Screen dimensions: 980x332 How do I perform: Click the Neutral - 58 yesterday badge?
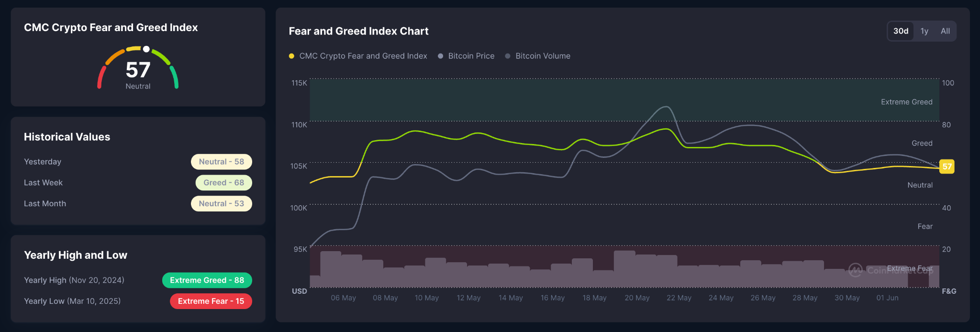pos(222,162)
